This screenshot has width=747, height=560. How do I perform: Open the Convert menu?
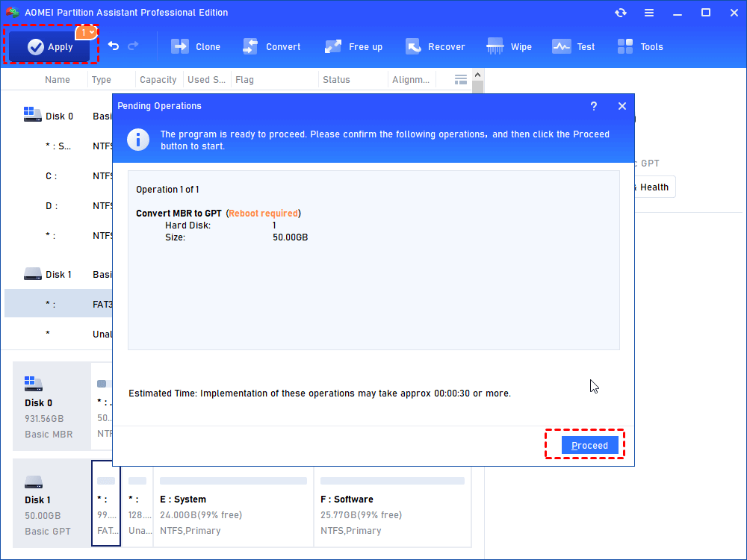point(272,47)
